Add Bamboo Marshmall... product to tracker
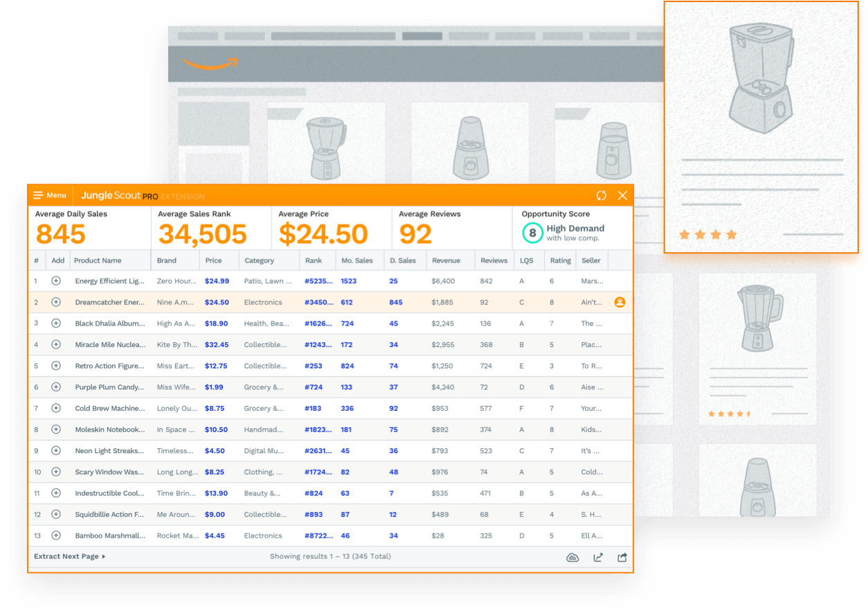This screenshot has width=868, height=611. tap(56, 535)
